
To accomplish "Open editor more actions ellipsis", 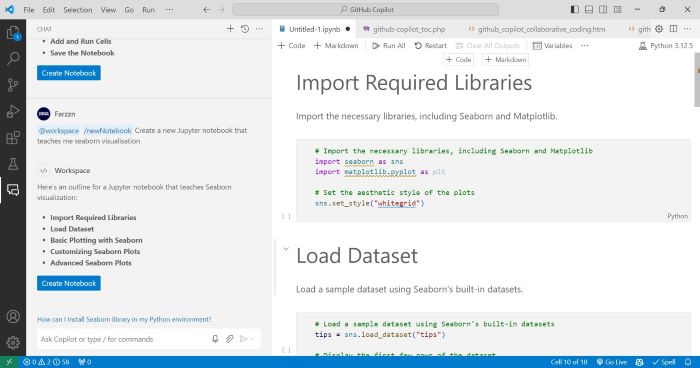I will coord(688,29).
